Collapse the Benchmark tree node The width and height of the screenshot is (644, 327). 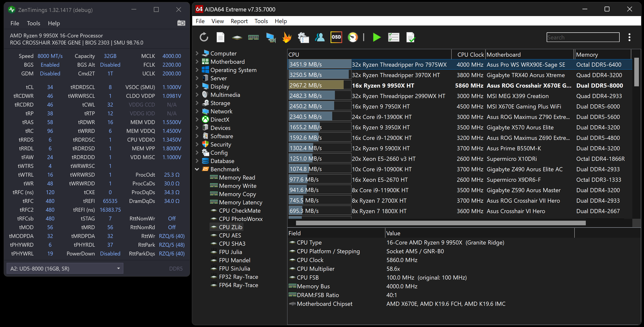[x=197, y=169]
